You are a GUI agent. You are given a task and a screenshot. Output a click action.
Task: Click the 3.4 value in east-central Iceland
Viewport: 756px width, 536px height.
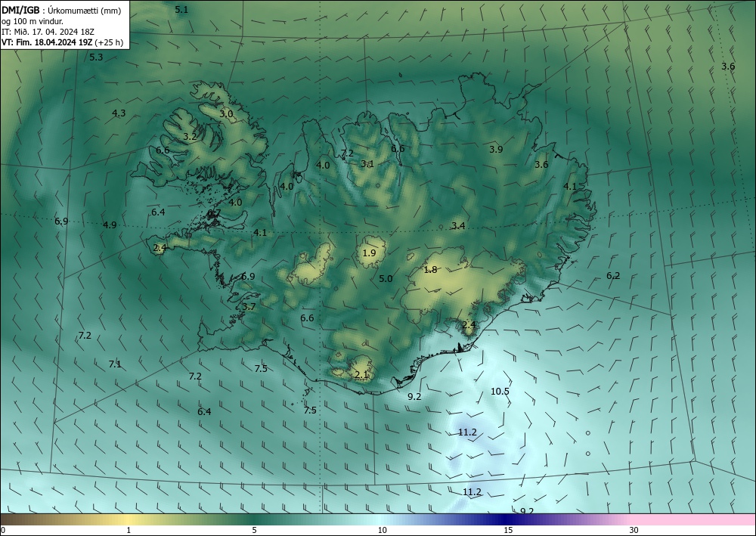click(458, 226)
